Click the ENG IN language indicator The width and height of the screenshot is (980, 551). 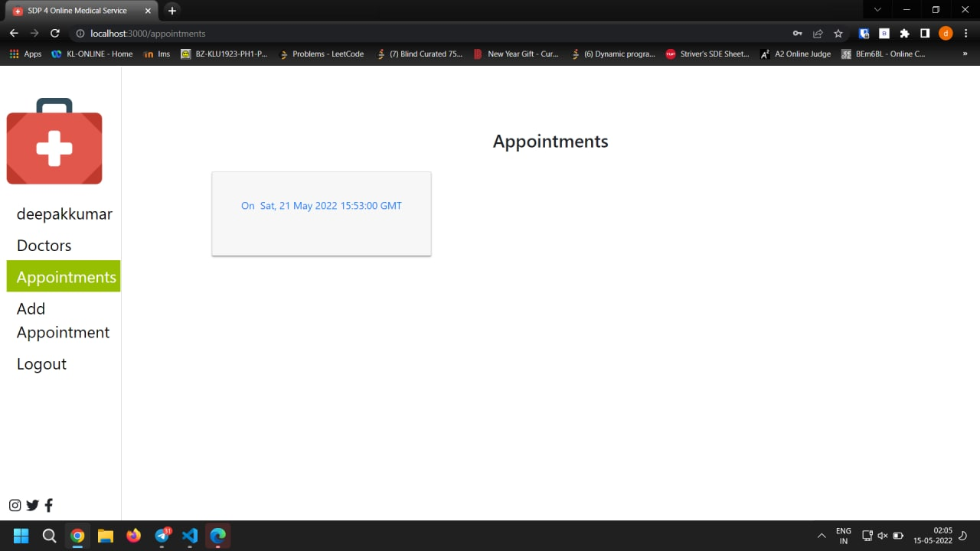pyautogui.click(x=844, y=536)
